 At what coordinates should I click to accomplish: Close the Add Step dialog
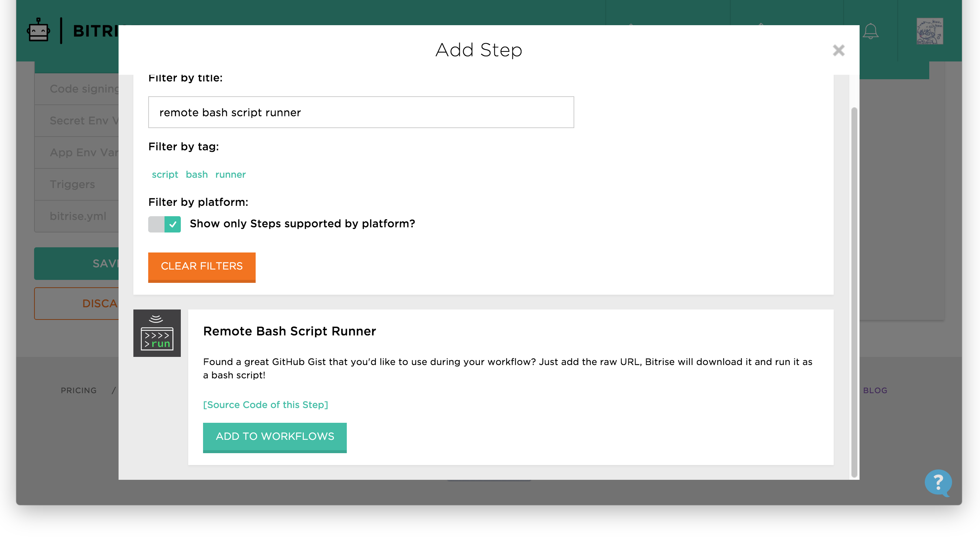point(838,50)
